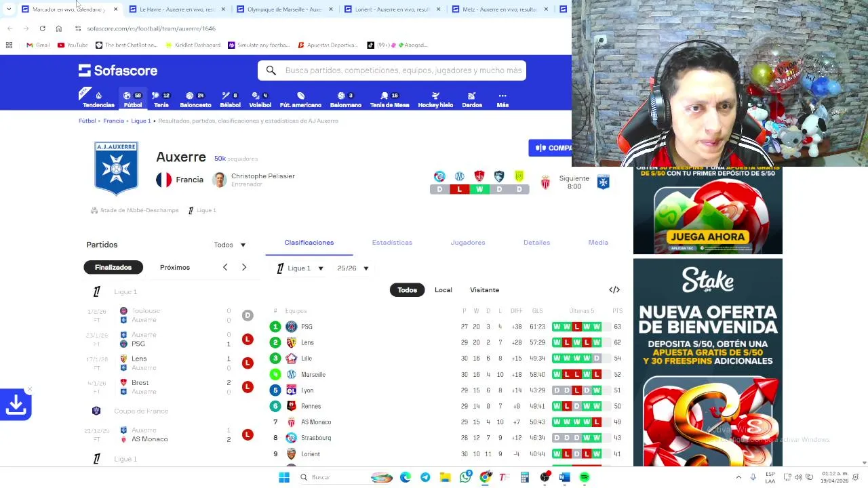Switch to Jugadores tab
The width and height of the screenshot is (868, 488).
click(468, 243)
